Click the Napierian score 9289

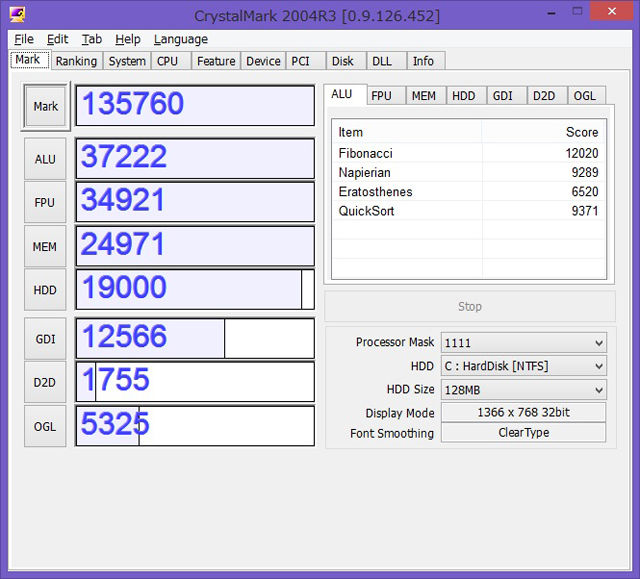(x=585, y=172)
